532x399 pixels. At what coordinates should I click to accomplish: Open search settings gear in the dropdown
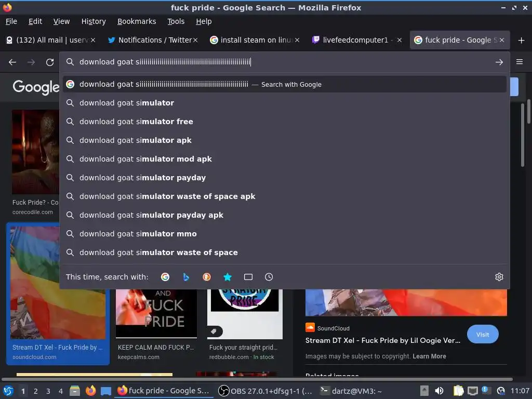499,277
